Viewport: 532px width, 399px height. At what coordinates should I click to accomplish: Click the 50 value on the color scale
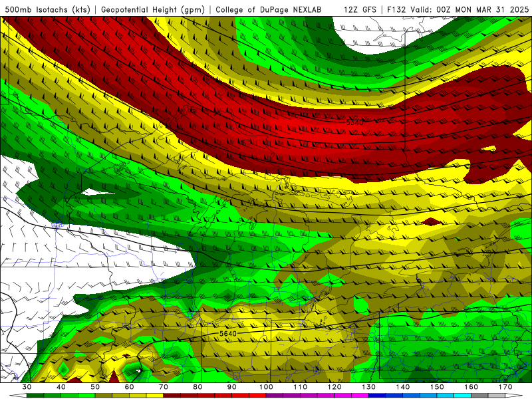[x=95, y=387]
